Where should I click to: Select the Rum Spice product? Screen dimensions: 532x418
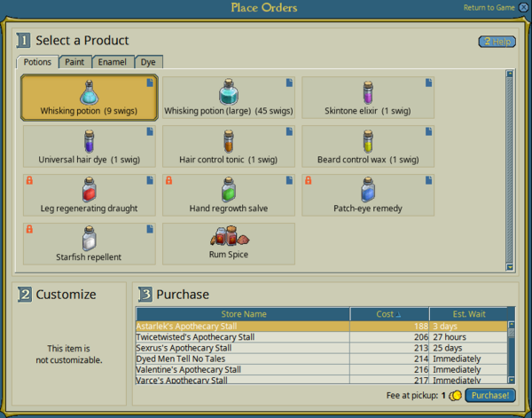(x=228, y=242)
